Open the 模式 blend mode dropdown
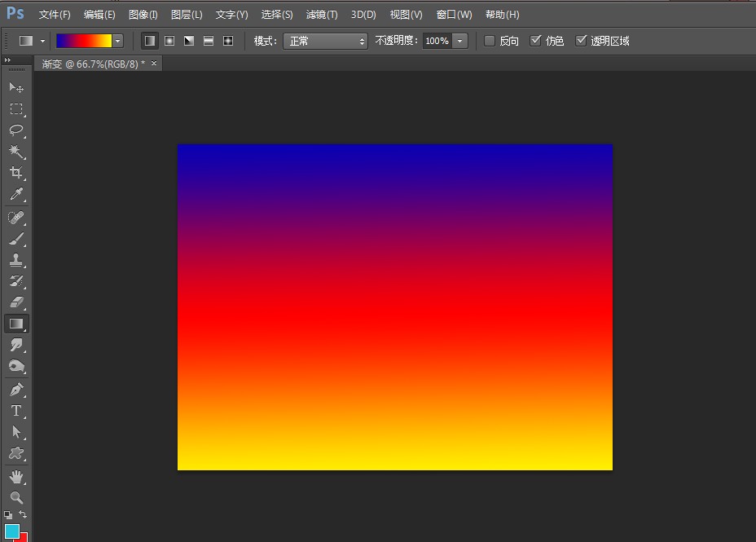 coord(325,41)
